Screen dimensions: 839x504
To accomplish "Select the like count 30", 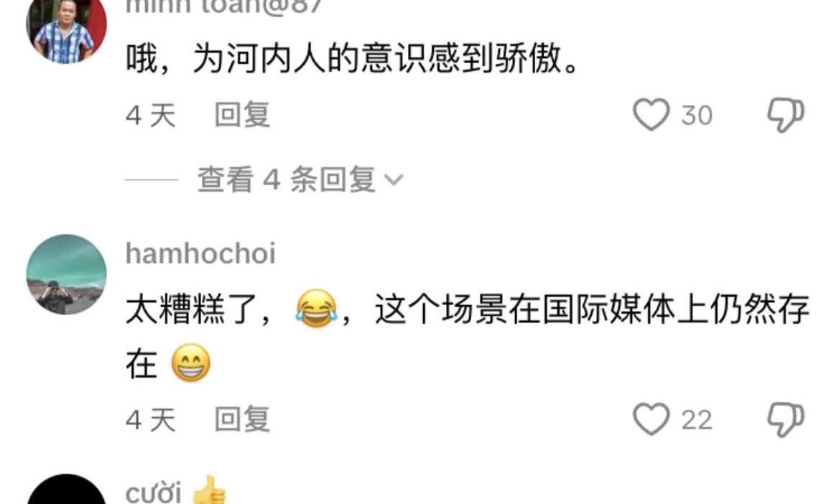I will click(x=697, y=115).
